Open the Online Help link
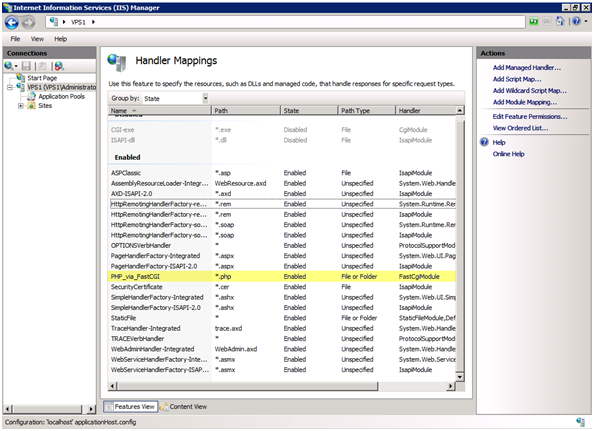The width and height of the screenshot is (594, 431). click(508, 154)
